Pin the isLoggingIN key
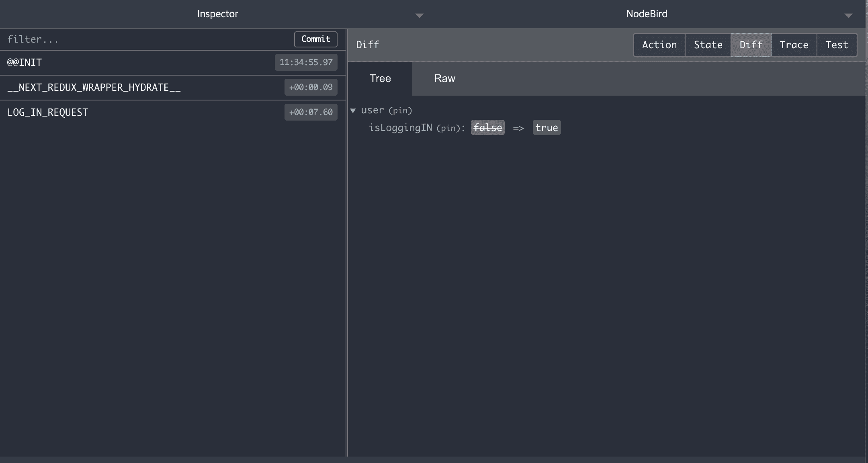Screen dimensions: 868x463 pyautogui.click(x=448, y=128)
